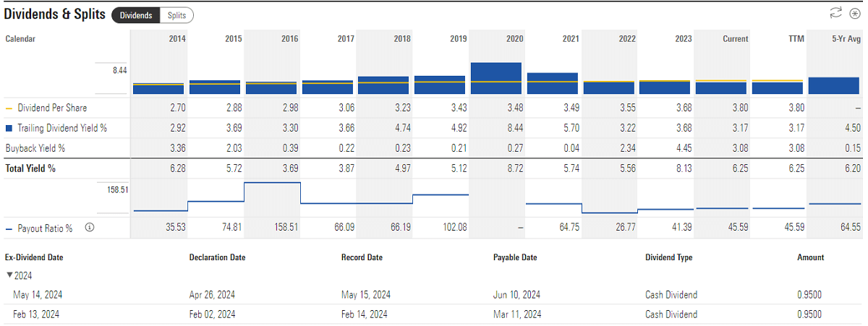
Task: Click the Calendar label
Action: click(20, 39)
